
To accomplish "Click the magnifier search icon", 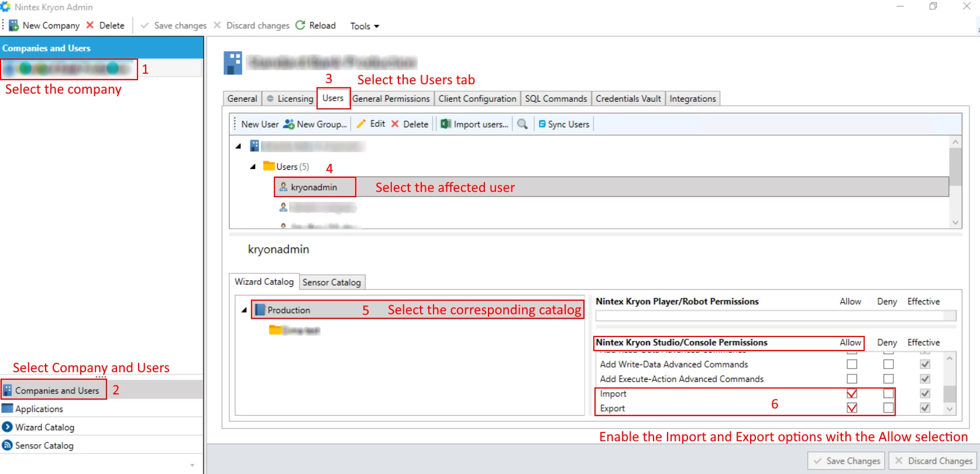I will (522, 124).
